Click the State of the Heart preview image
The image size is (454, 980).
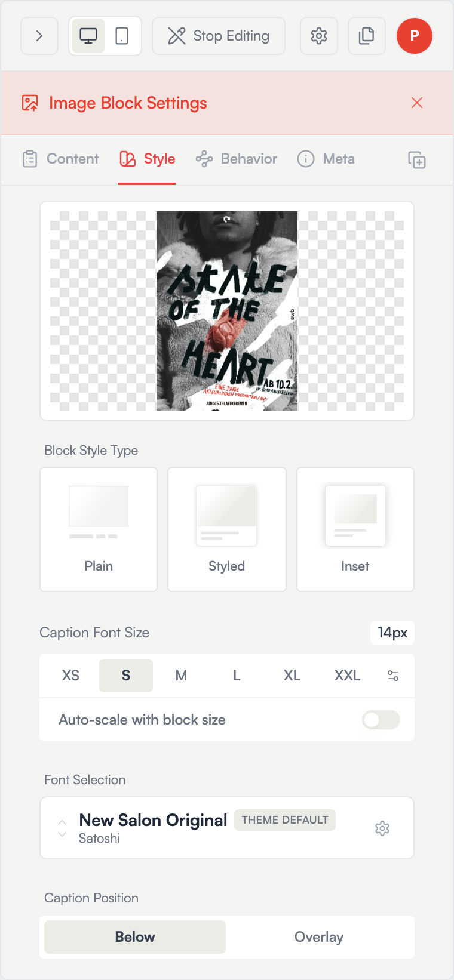coord(227,311)
